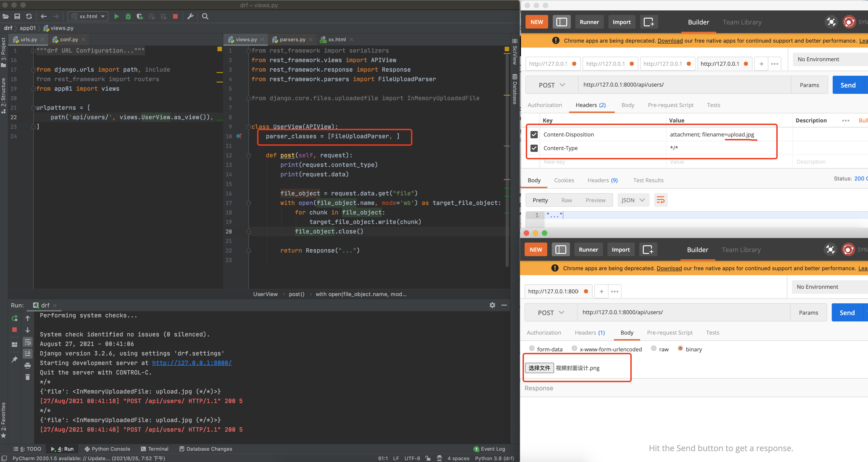Rerun drf using green rerun icon

14,318
